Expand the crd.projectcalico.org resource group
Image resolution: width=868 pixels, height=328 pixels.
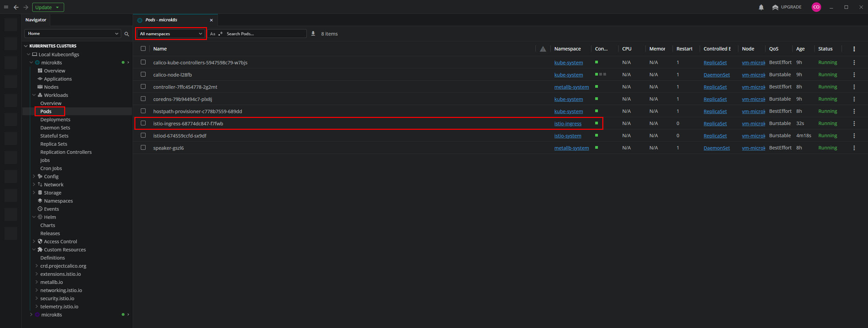37,266
